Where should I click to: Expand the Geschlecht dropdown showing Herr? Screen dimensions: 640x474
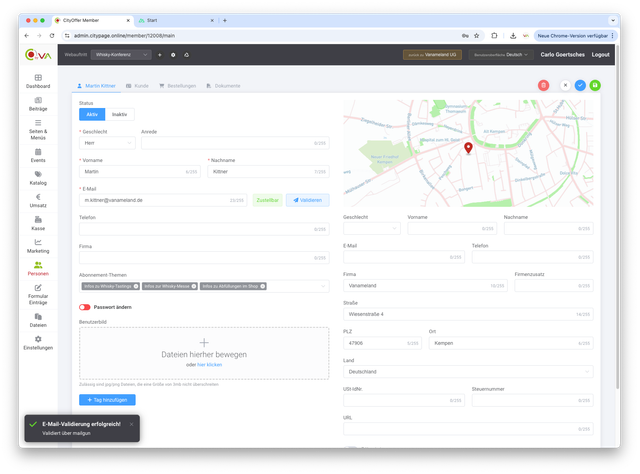click(x=107, y=143)
